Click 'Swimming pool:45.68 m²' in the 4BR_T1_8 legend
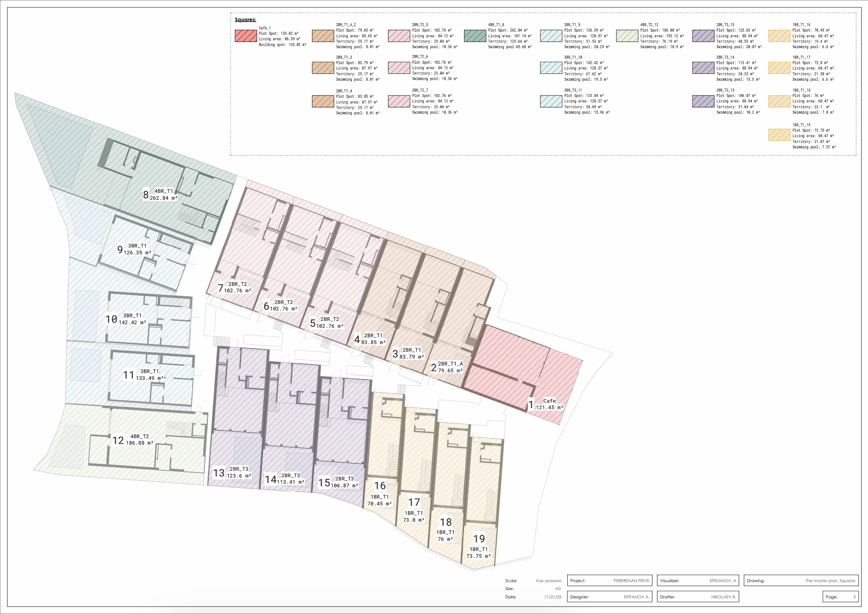The height and width of the screenshot is (614, 868). pyautogui.click(x=510, y=47)
